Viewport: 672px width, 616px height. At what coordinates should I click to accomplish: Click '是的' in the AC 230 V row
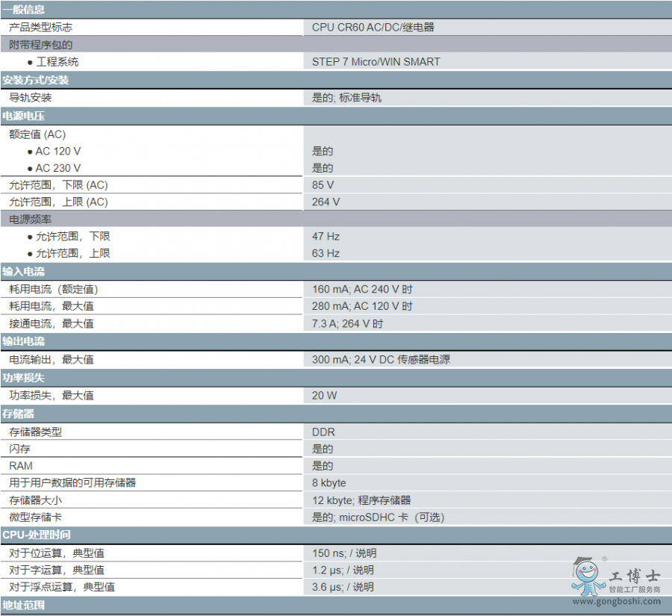pyautogui.click(x=323, y=168)
